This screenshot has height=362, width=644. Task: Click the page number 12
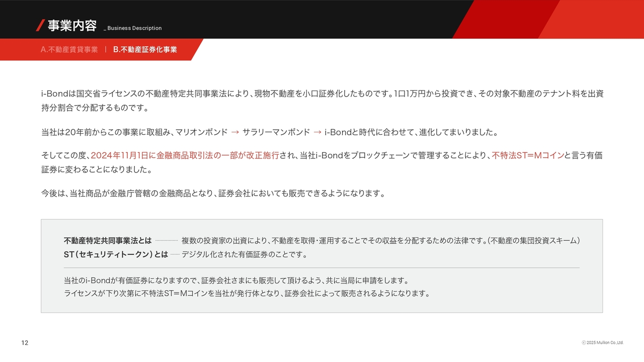(25, 343)
